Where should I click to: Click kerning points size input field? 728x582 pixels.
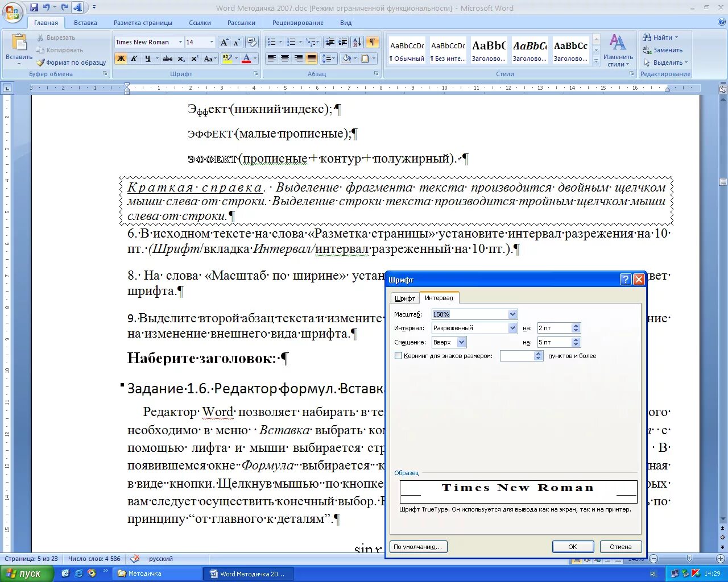pyautogui.click(x=517, y=356)
